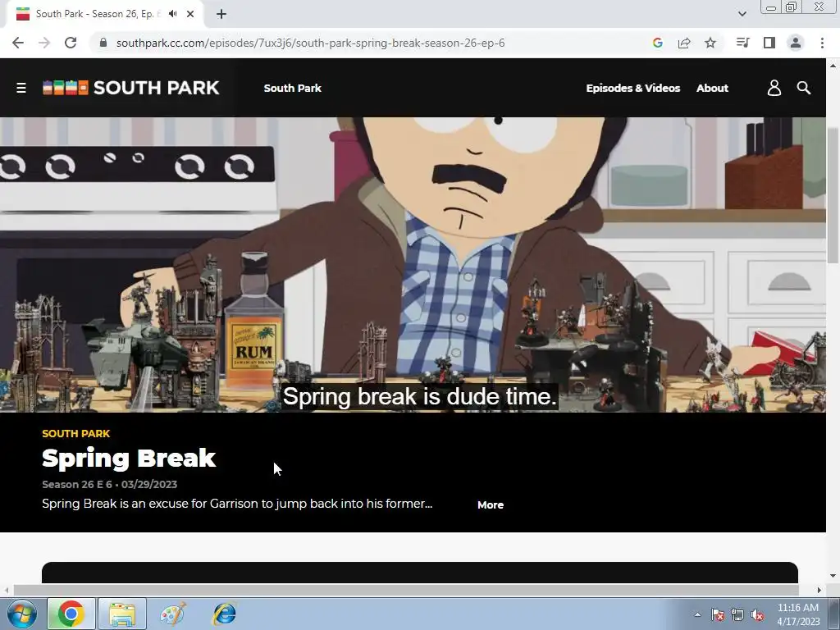
Task: Close the South Park tab
Action: (190, 14)
